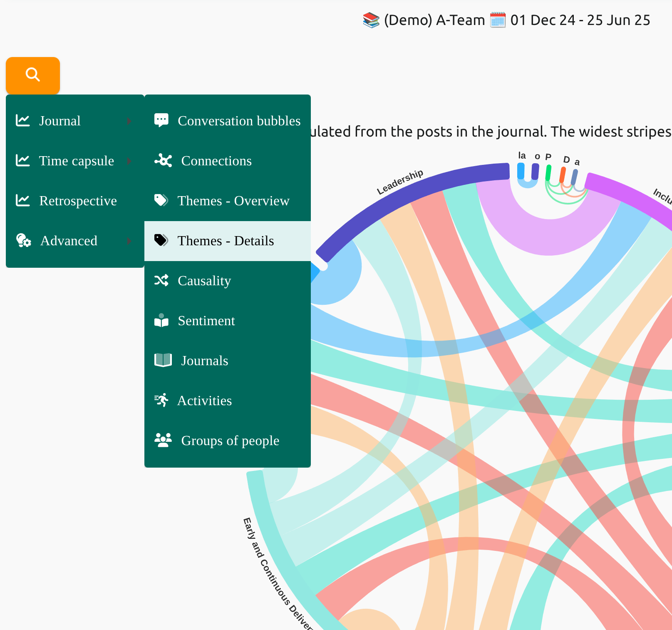Click the Themes - Details tag icon
The image size is (672, 630).
click(x=161, y=240)
